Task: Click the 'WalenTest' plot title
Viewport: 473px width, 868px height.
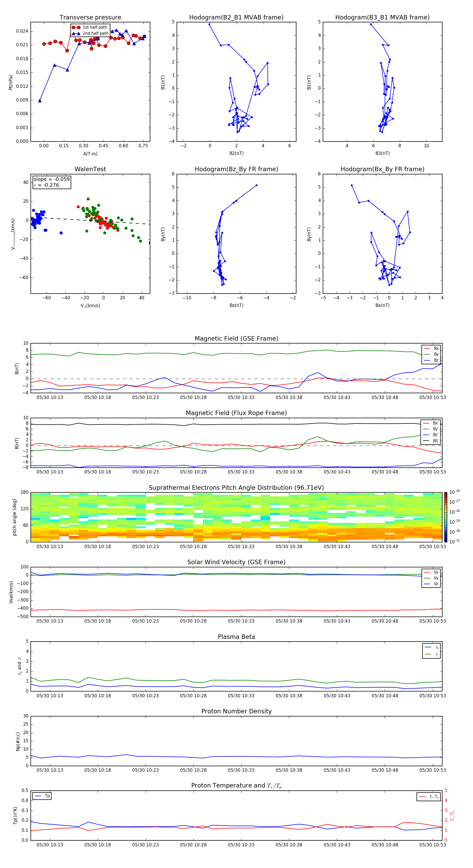Action: point(90,169)
